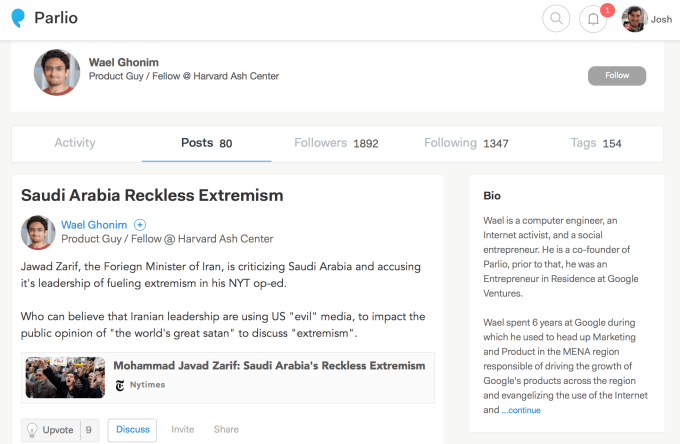This screenshot has width=680, height=444.
Task: Open the Followers tab
Action: click(336, 143)
